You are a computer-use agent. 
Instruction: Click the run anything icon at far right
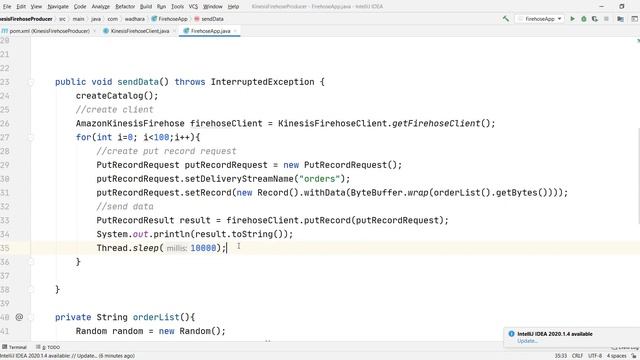pyautogui.click(x=635, y=19)
